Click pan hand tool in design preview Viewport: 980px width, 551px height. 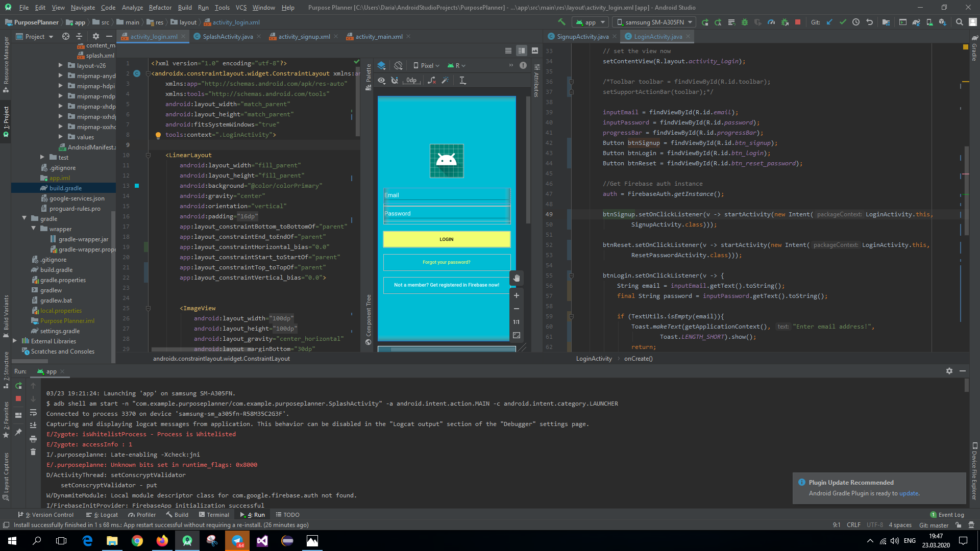[x=517, y=278]
